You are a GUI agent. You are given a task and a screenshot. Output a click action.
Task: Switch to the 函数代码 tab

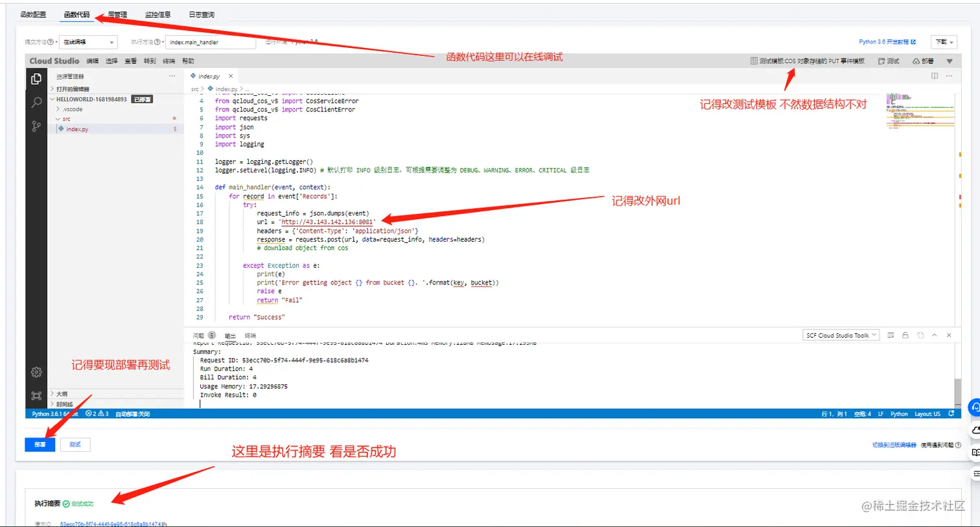click(76, 14)
